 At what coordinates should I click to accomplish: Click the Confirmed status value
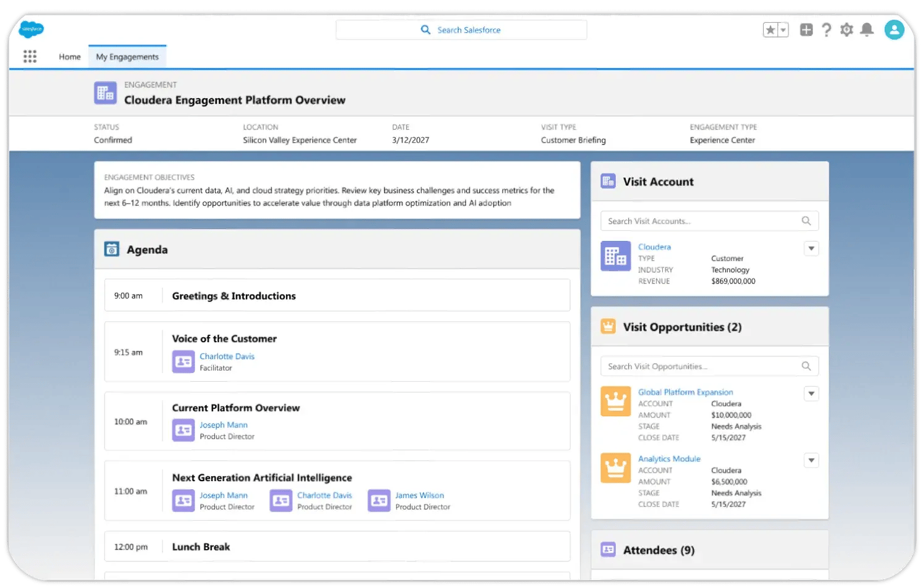click(113, 140)
